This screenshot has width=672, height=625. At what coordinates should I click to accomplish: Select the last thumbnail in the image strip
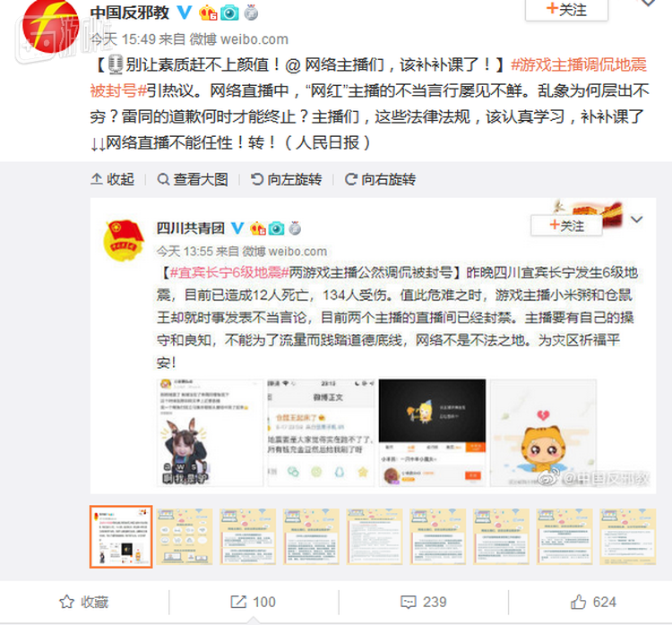(x=627, y=536)
